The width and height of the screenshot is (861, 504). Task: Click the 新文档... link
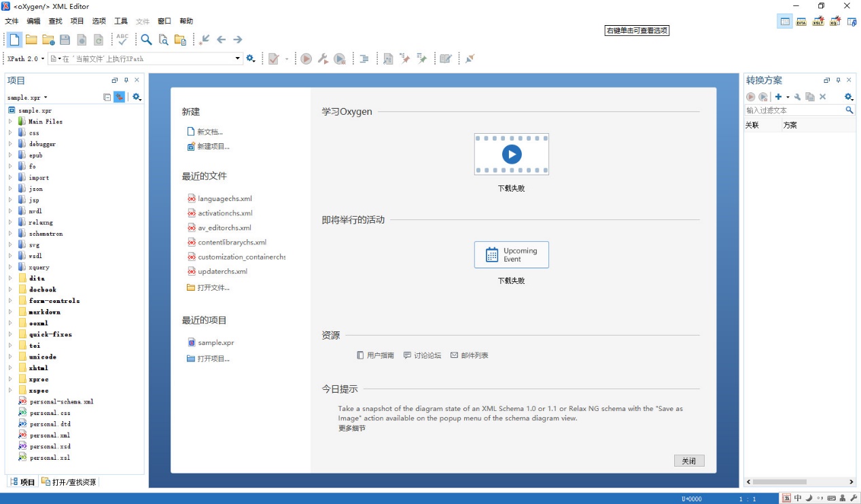(x=205, y=132)
